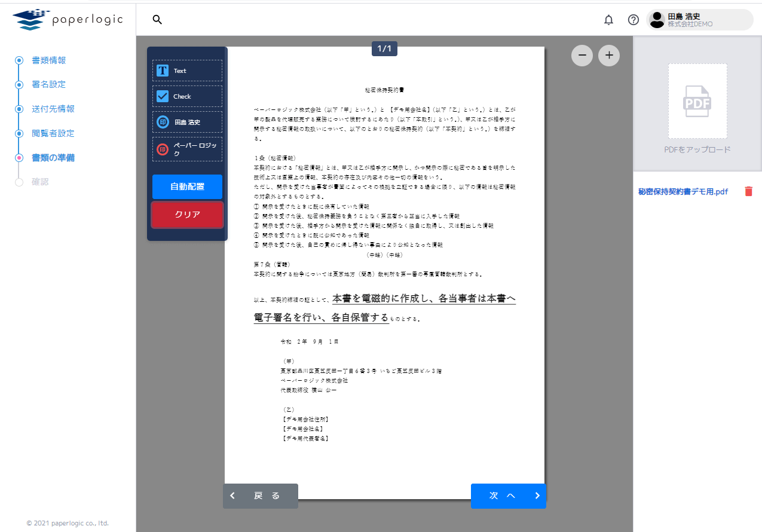The height and width of the screenshot is (532, 762).
Task: Open 秘密保持契約書デモ用.pdf file link
Action: click(x=684, y=192)
